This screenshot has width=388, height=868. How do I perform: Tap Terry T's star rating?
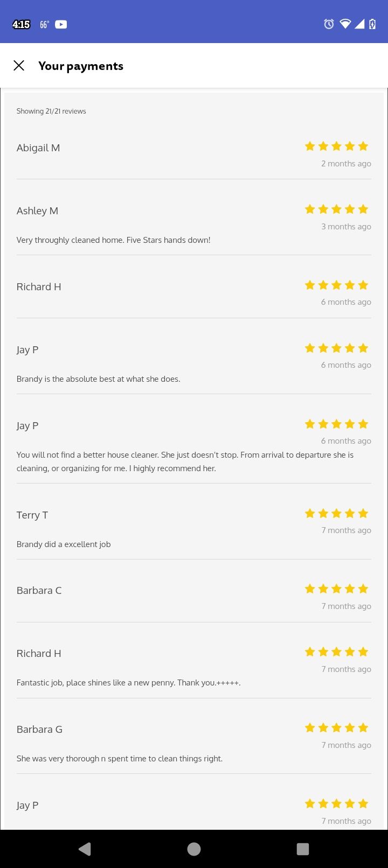coord(336,513)
